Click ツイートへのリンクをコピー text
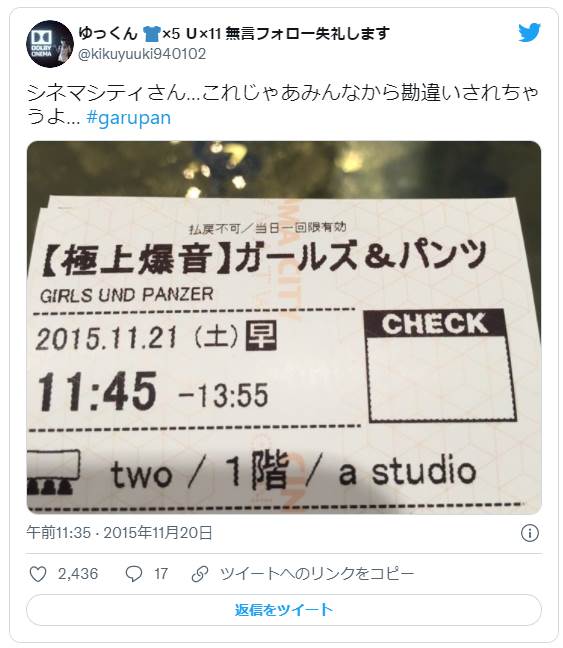This screenshot has width=563, height=648. point(317,574)
